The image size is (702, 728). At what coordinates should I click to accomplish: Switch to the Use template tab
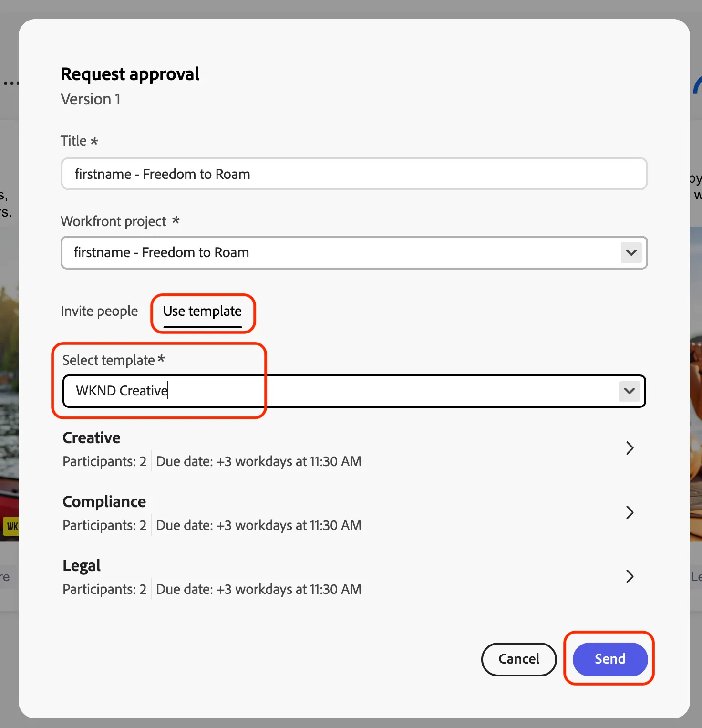202,312
